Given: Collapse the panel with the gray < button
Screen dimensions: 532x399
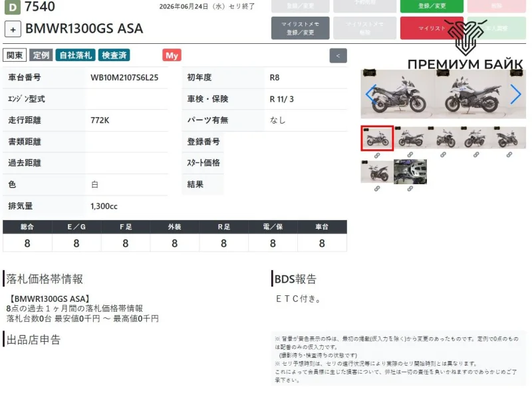Looking at the screenshot, I should pyautogui.click(x=338, y=56).
